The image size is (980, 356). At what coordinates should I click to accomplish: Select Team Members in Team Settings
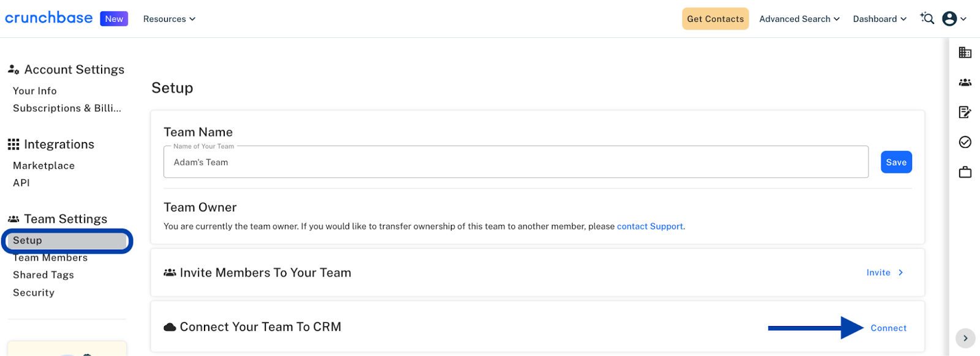(50, 258)
